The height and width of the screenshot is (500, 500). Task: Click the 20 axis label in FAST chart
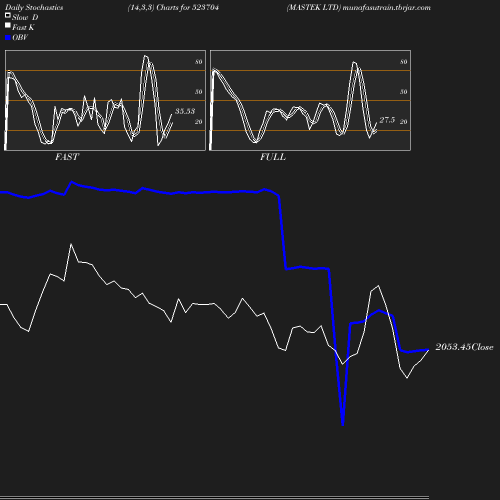(x=199, y=122)
